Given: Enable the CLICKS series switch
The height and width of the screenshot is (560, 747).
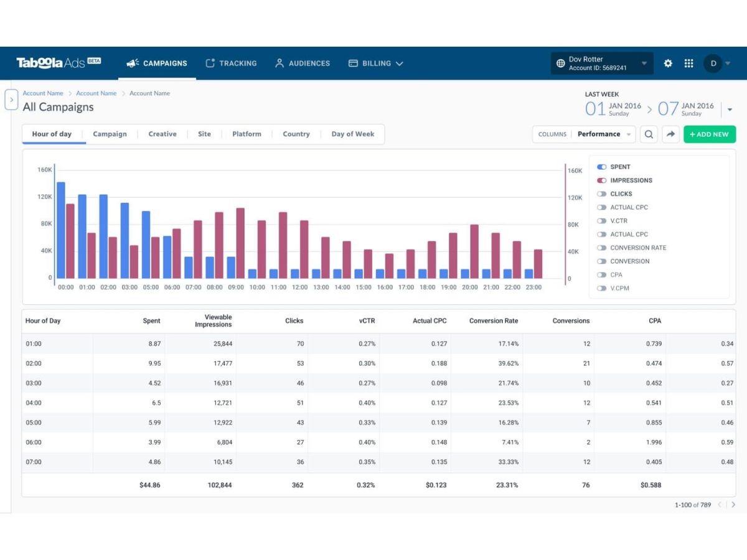Looking at the screenshot, I should [601, 194].
